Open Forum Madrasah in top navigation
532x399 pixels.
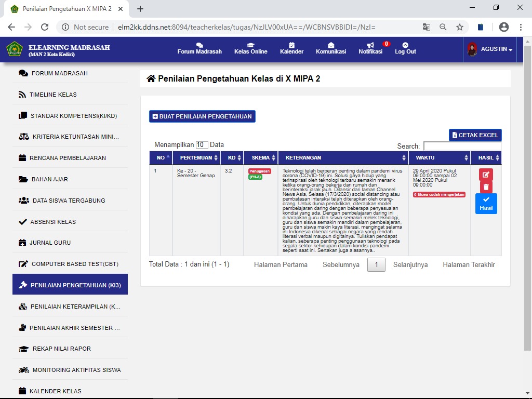tap(199, 49)
